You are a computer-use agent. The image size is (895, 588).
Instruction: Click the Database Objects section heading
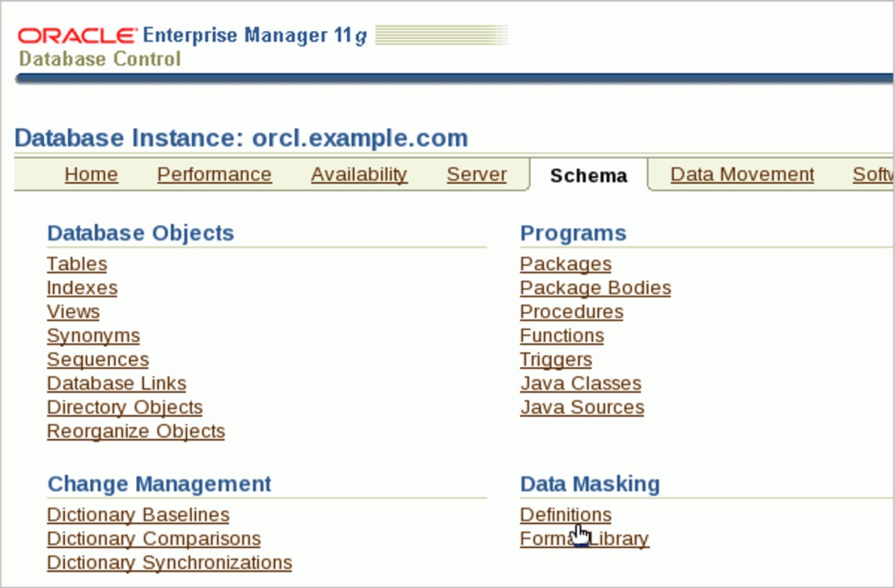(140, 233)
